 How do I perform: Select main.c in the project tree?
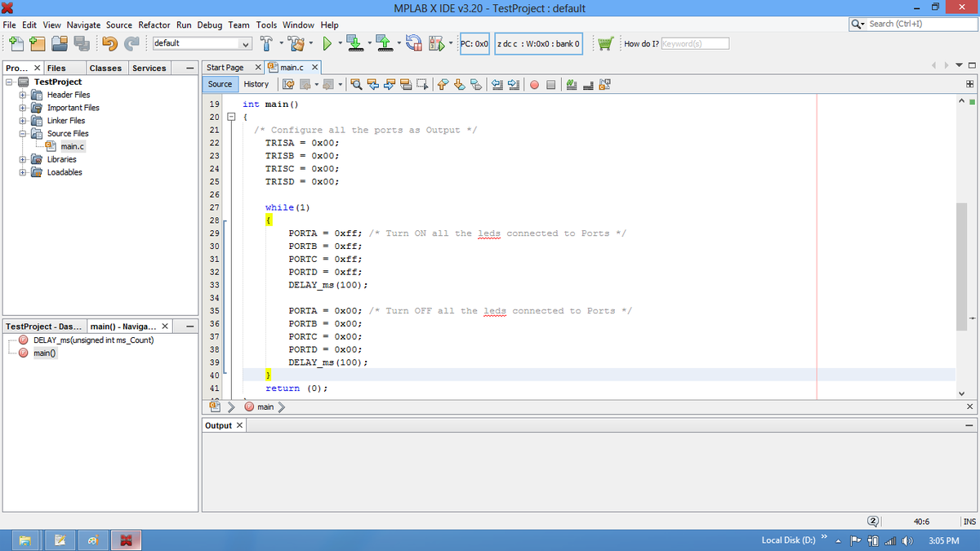click(72, 146)
